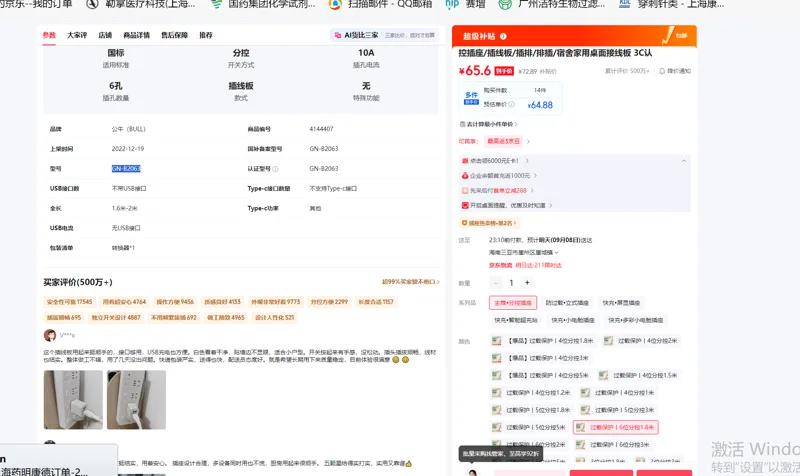
Task: Select the 防过载•立式插座 series
Action: [567, 303]
